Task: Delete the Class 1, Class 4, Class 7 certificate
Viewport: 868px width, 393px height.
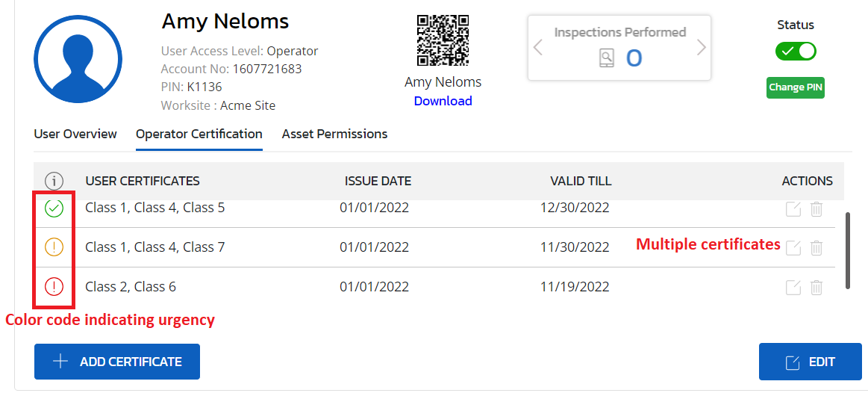Action: click(817, 247)
